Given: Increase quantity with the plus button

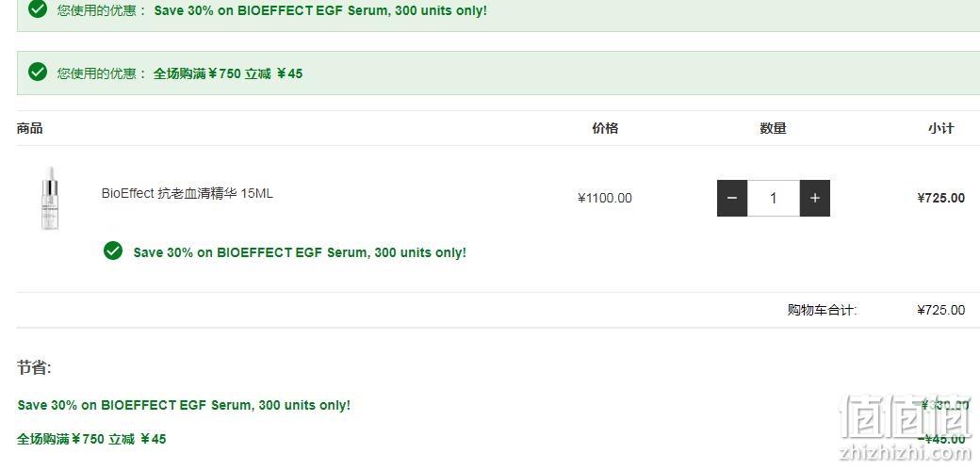Looking at the screenshot, I should coord(815,198).
